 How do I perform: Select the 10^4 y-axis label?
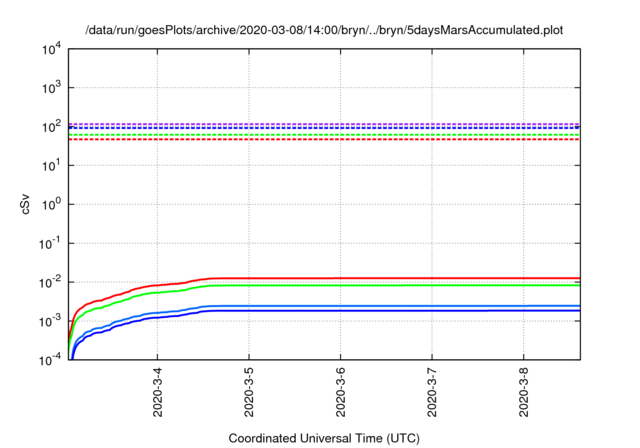click(51, 50)
